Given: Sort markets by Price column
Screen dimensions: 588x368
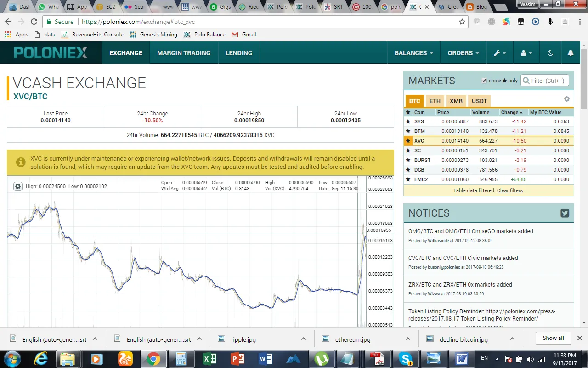Looking at the screenshot, I should point(443,112).
